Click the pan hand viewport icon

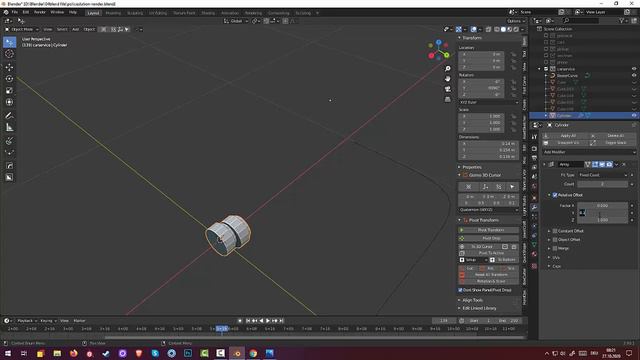448,79
